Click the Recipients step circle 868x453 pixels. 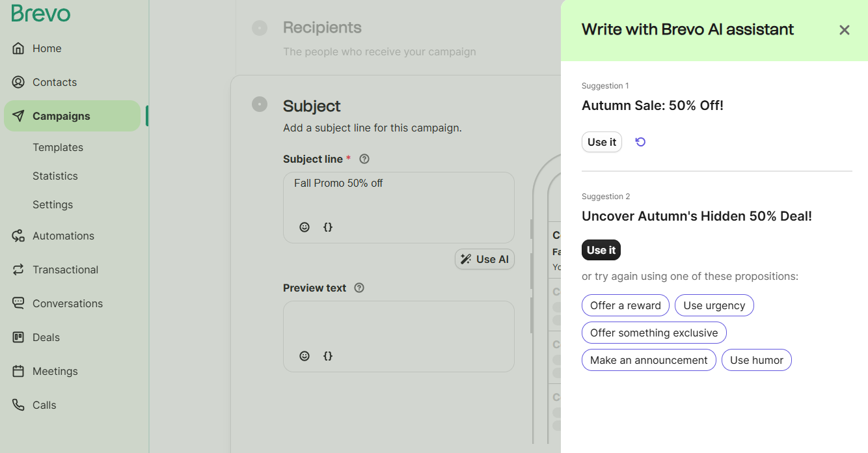click(x=260, y=28)
